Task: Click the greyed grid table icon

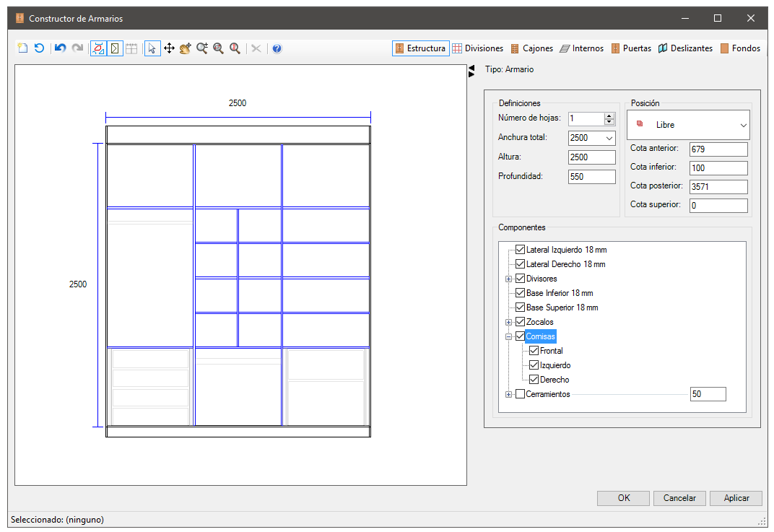Action: point(131,48)
